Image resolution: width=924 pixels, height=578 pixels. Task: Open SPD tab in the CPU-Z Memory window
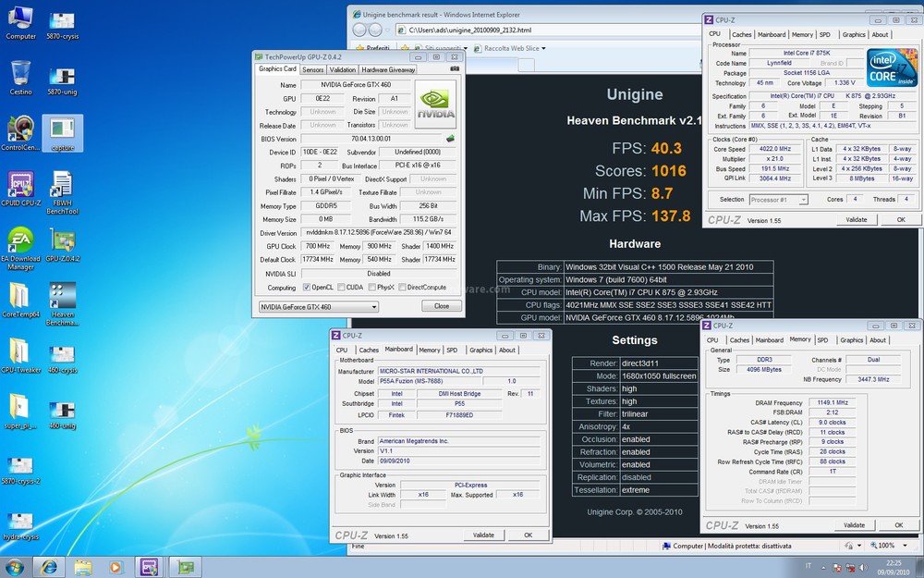[x=822, y=340]
